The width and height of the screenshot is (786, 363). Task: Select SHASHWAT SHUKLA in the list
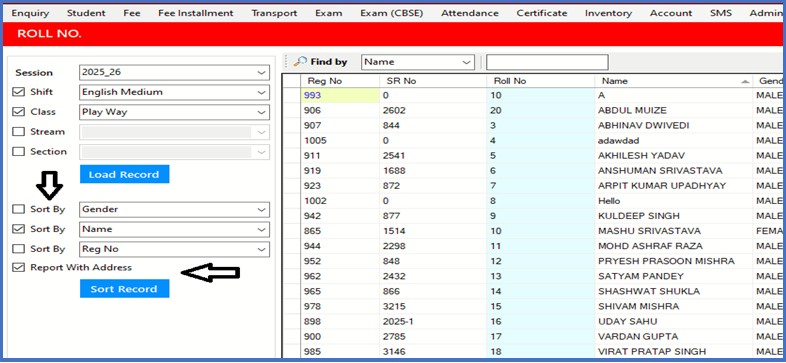674,291
